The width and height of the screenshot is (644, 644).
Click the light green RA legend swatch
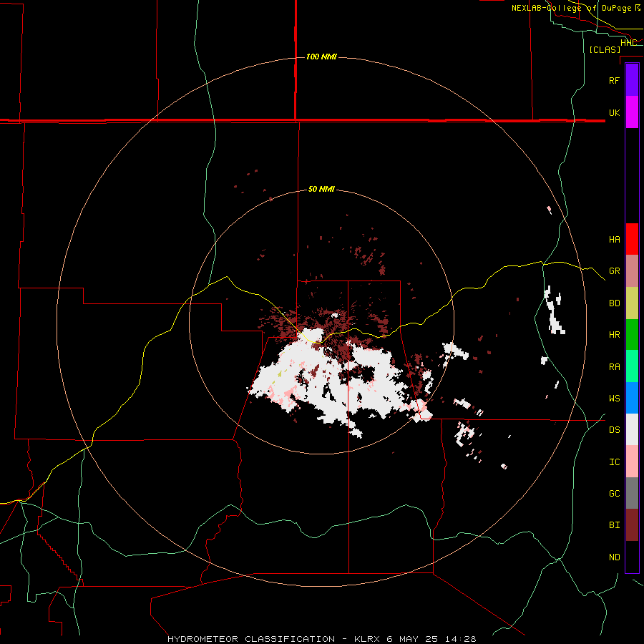tap(632, 366)
